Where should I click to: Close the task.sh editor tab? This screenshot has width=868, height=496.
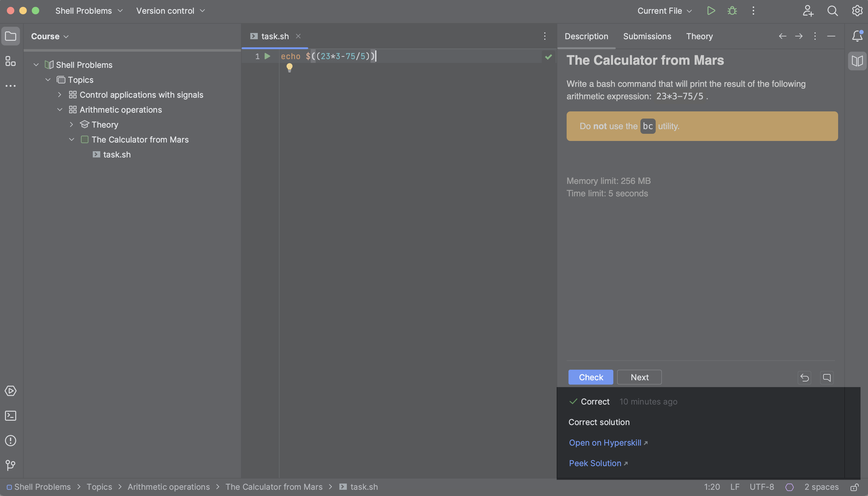[298, 36]
